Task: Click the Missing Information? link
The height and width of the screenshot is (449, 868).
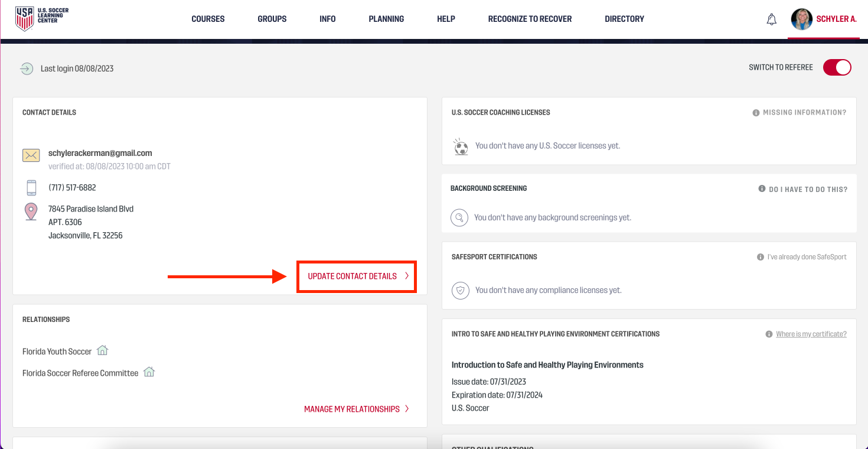Action: tap(804, 113)
